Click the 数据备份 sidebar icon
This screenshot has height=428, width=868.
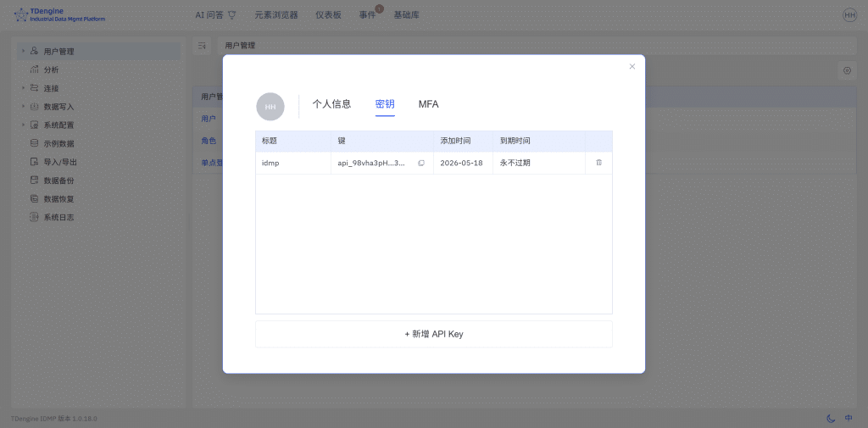(34, 181)
